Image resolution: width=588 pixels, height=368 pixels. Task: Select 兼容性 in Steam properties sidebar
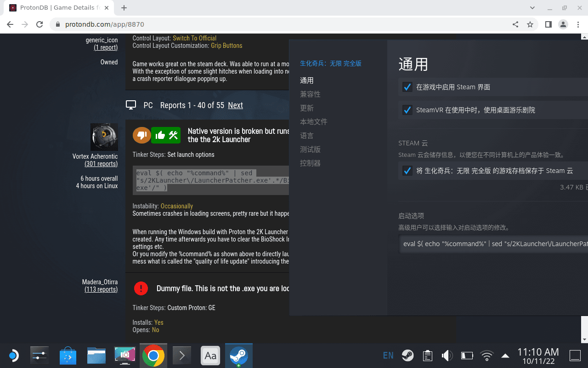click(310, 94)
